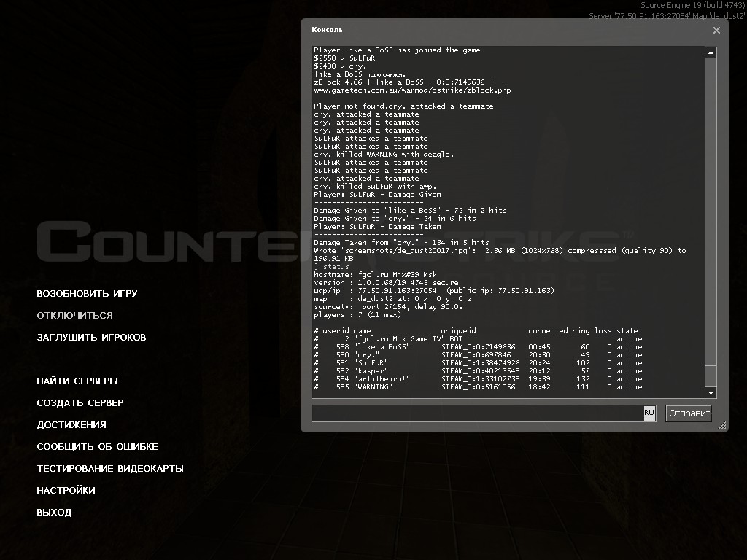Click the sourcetv port 27154 line

point(388,307)
